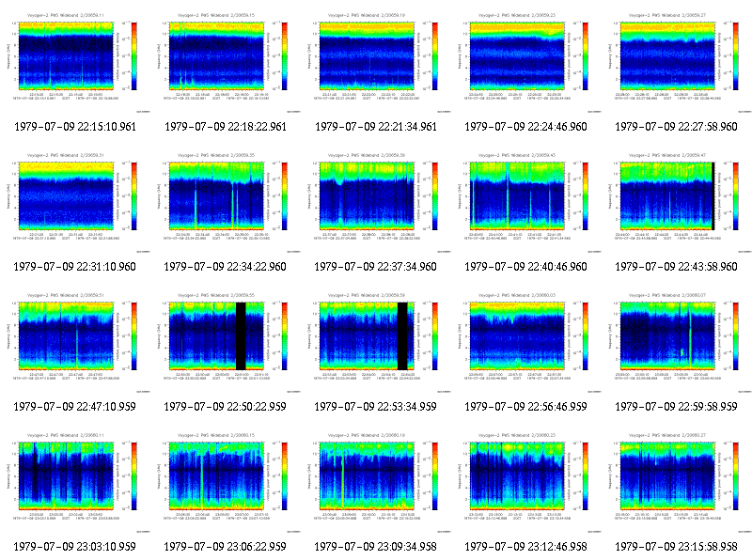Open the 22:47:10.959 spectrogram thumbnail
Viewport: 752px width, 560px height.
click(75, 342)
